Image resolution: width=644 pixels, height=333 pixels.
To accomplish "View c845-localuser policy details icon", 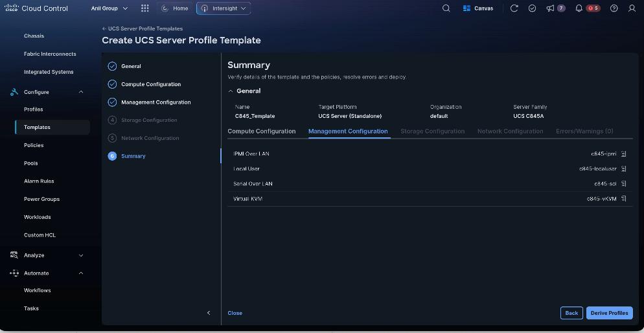I will pos(623,168).
